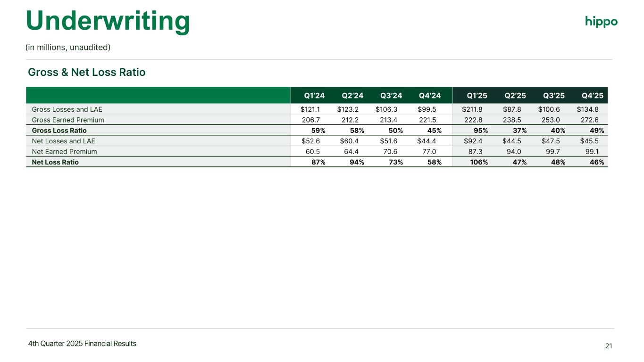Select the Q1'25 column header

click(477, 96)
